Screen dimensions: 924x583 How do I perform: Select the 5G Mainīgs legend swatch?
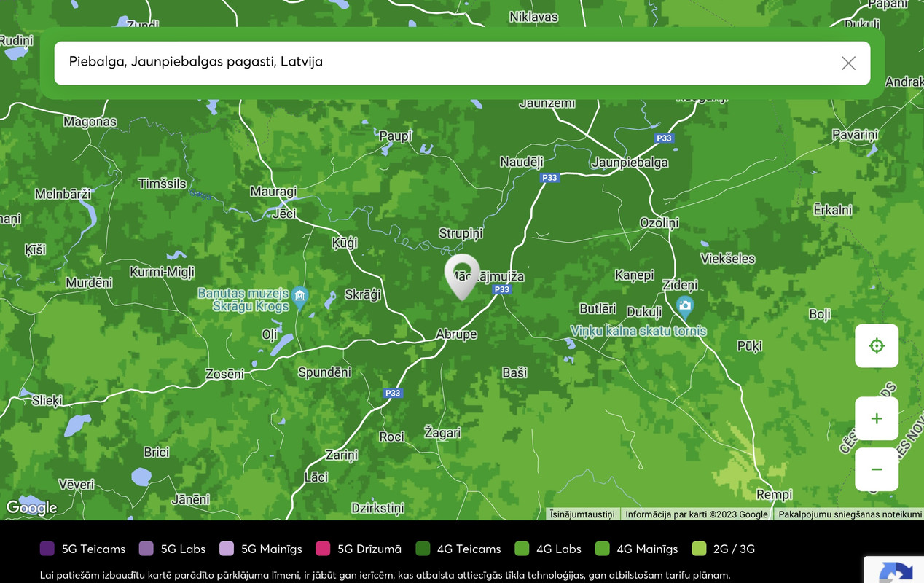coord(227,549)
